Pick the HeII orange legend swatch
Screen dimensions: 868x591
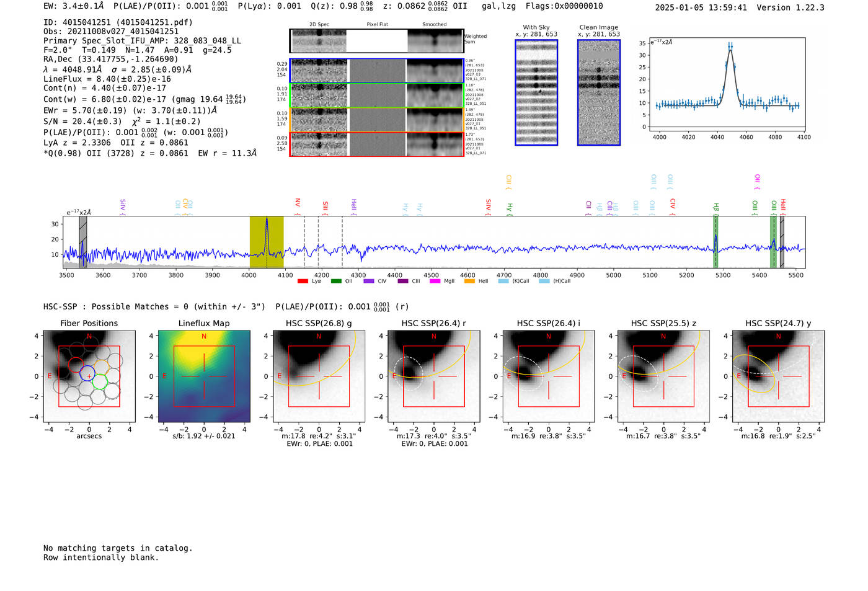(x=469, y=281)
